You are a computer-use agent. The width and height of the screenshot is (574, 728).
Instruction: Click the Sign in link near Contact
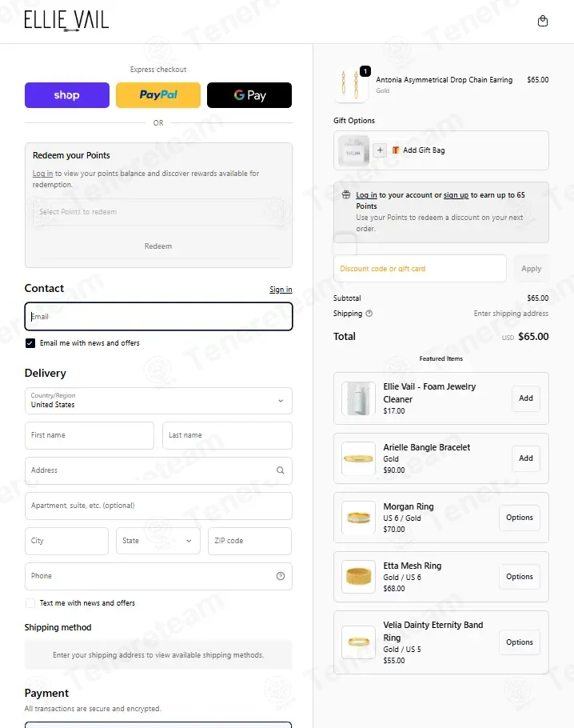click(x=281, y=290)
